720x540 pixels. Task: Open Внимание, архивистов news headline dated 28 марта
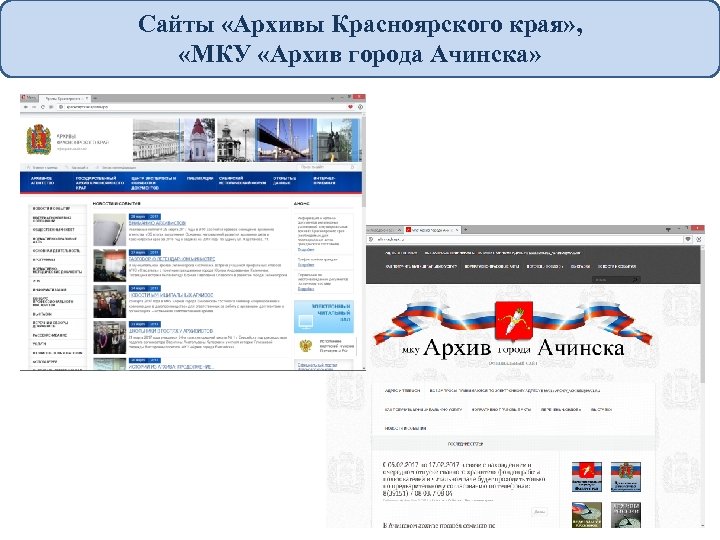coord(158,223)
